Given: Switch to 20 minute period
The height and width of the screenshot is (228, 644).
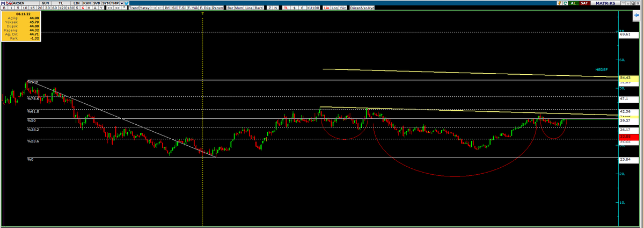Looking at the screenshot, I should click(x=40, y=8).
